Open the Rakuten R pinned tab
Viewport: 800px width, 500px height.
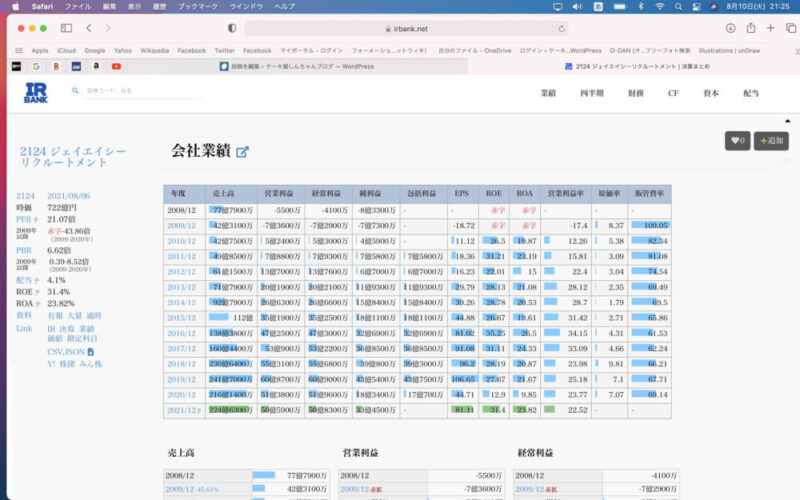tap(56, 66)
